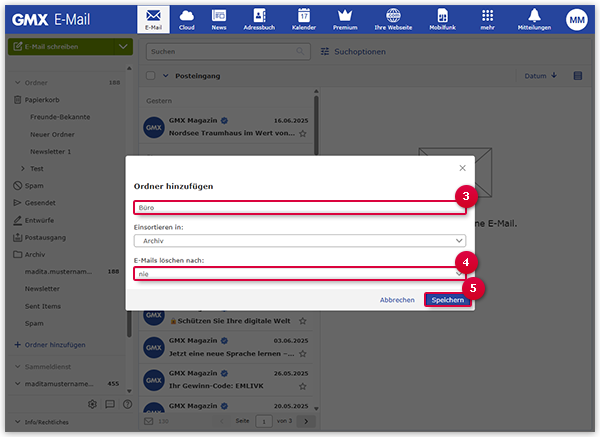
Task: Open the Adressbuch contacts
Action: pos(259,20)
